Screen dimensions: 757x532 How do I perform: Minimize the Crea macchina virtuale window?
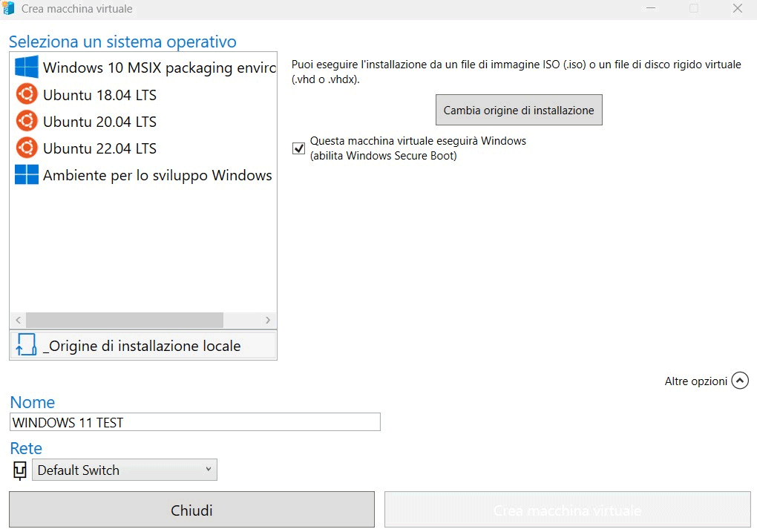(x=650, y=8)
